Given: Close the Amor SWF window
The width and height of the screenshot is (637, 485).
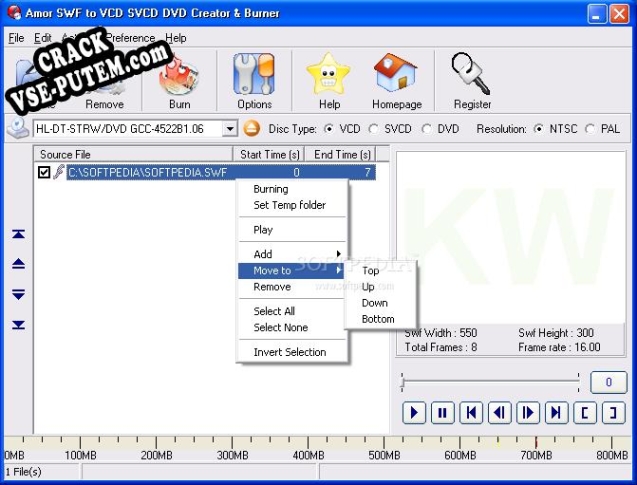Looking at the screenshot, I should point(619,14).
